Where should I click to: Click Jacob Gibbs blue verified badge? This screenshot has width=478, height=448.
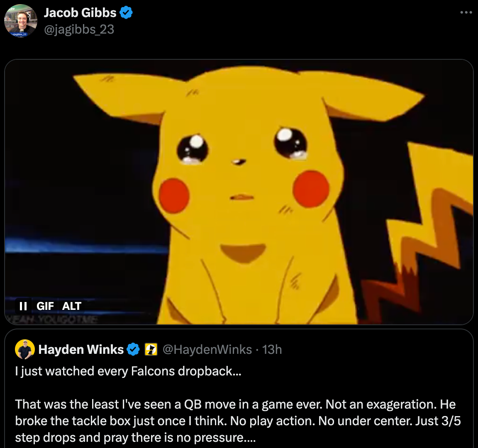tap(126, 13)
